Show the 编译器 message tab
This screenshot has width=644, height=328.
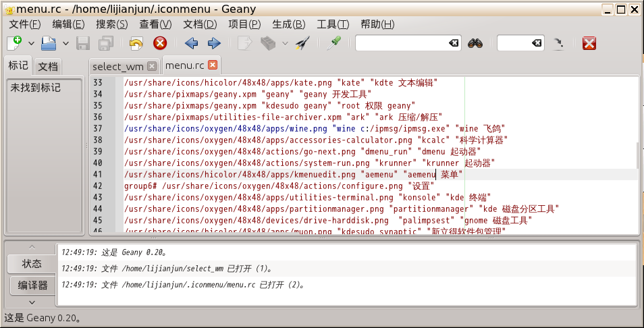click(x=33, y=285)
